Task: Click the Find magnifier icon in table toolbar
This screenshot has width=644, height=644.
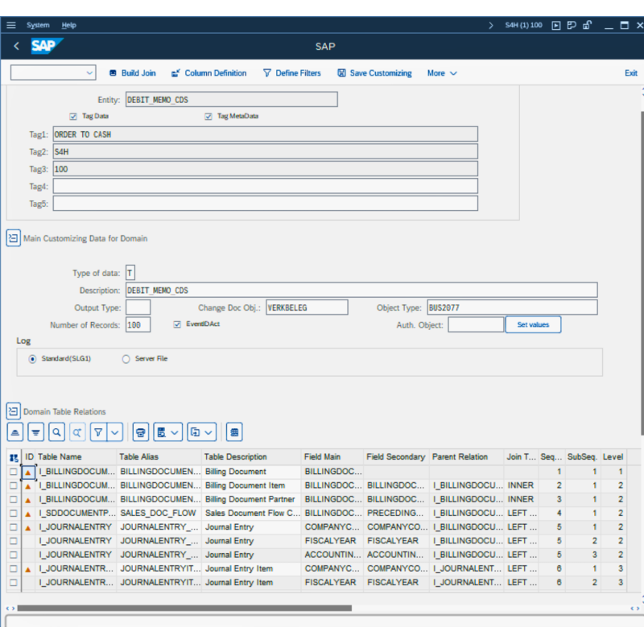Action: click(x=56, y=432)
